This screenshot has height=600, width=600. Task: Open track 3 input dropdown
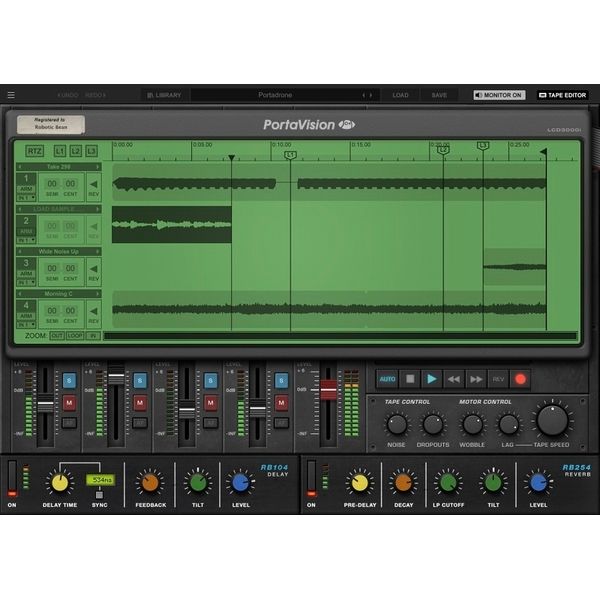26,282
